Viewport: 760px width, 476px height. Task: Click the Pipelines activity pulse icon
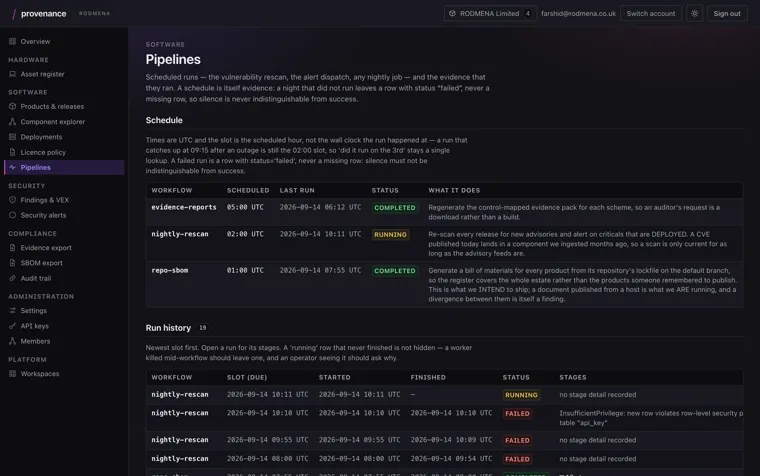coord(13,167)
